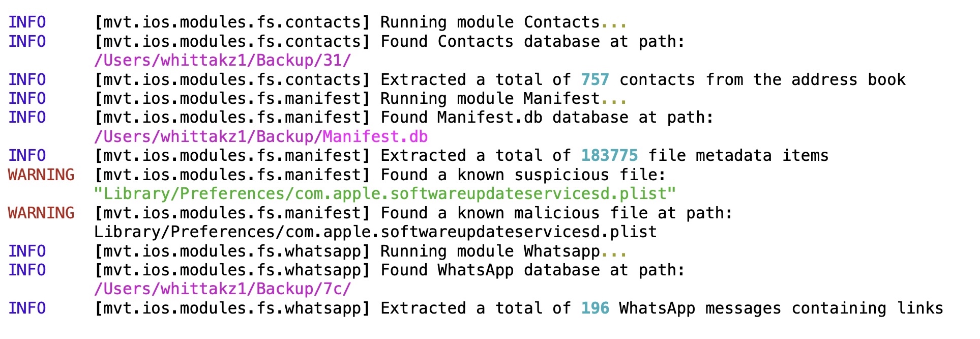Select the file metadata count 183775
The width and height of the screenshot is (980, 339).
[609, 156]
